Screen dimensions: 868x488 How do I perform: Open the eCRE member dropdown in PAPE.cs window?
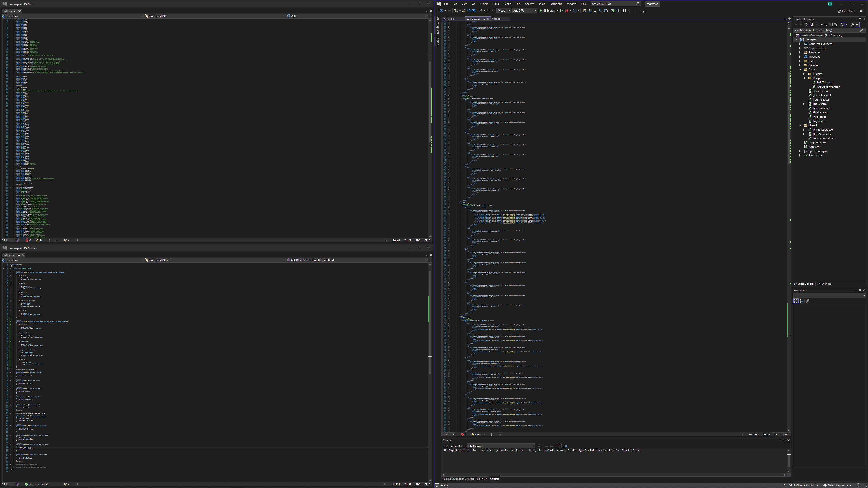[357, 16]
